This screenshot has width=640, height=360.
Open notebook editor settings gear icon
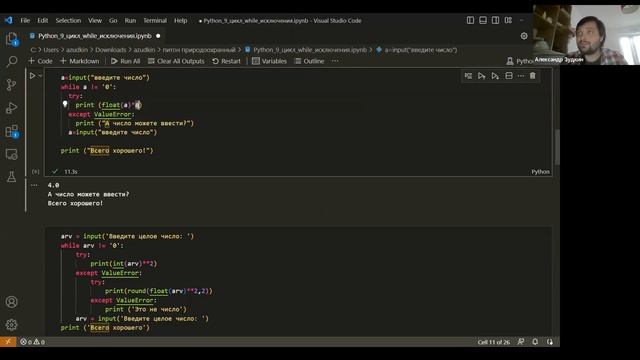(x=524, y=36)
